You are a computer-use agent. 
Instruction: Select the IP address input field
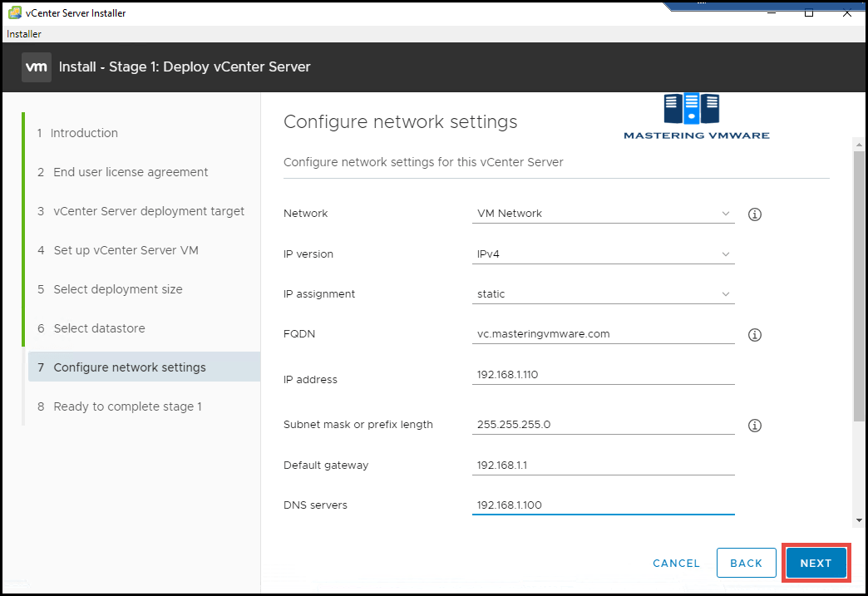point(603,374)
